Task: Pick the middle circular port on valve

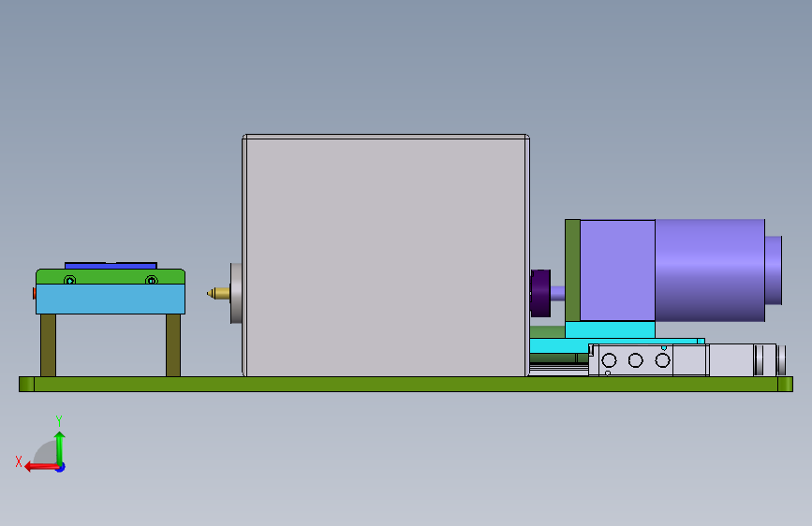Action: coord(635,359)
